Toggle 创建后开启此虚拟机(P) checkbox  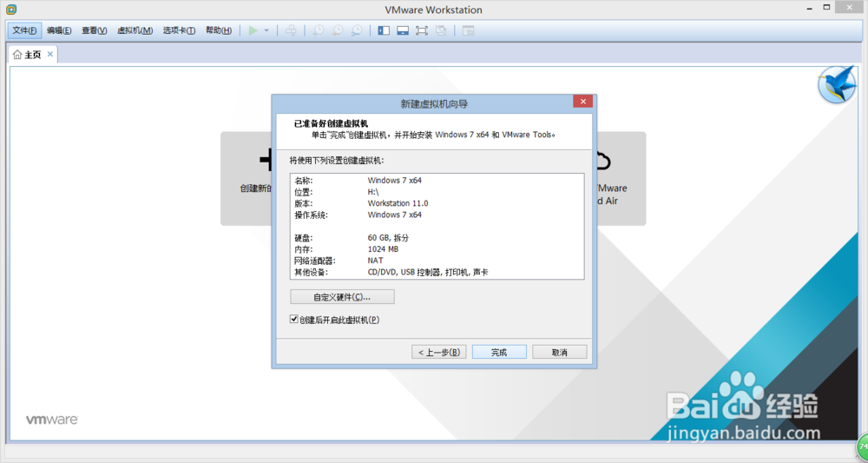(294, 319)
